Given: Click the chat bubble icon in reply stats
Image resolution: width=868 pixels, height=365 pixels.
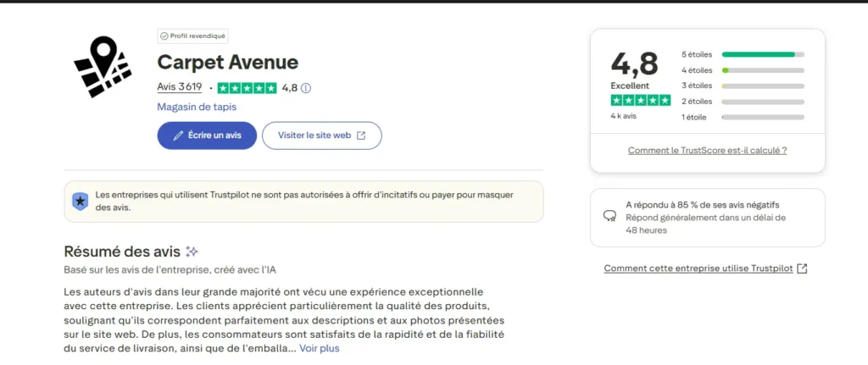Looking at the screenshot, I should click(x=609, y=216).
